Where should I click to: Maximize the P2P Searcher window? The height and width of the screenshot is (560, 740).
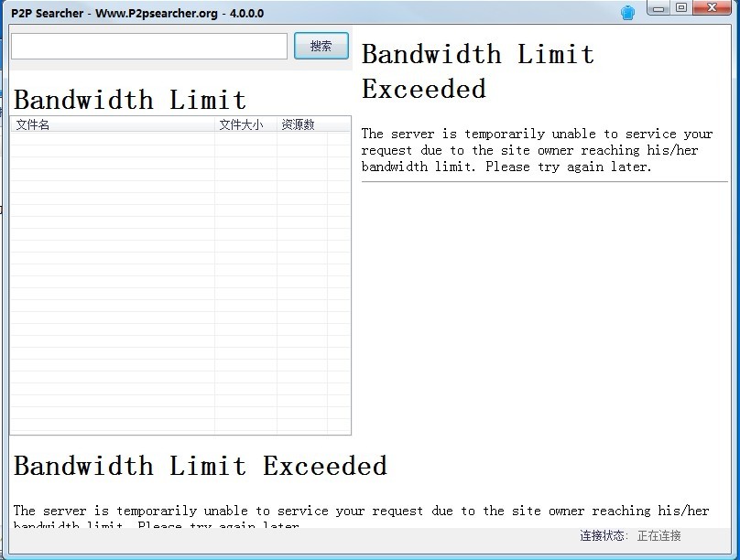click(x=681, y=8)
